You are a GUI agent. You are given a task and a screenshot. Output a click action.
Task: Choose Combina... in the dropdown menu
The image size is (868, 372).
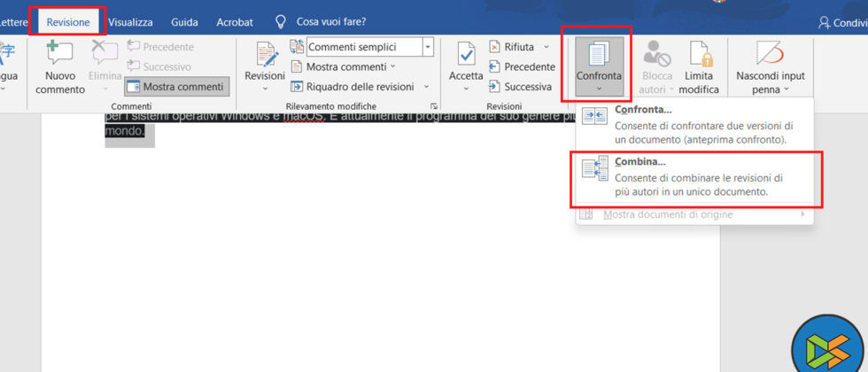point(694,177)
